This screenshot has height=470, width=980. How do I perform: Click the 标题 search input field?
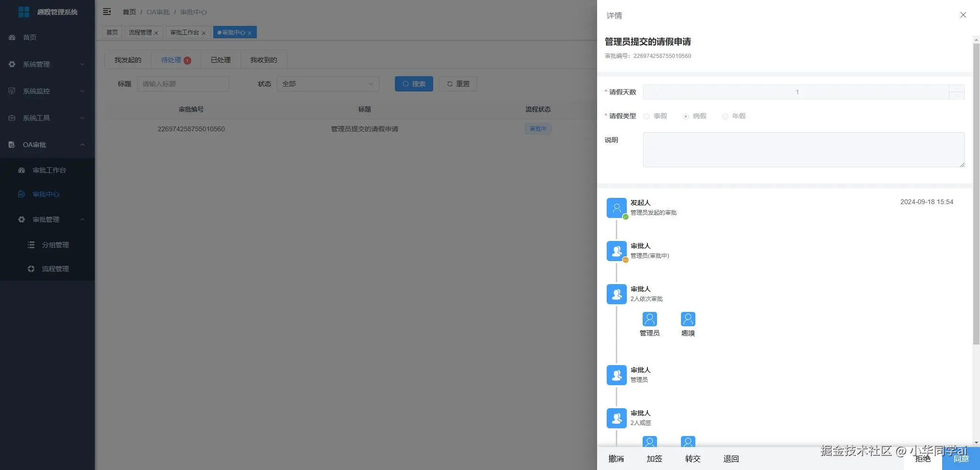click(183, 84)
